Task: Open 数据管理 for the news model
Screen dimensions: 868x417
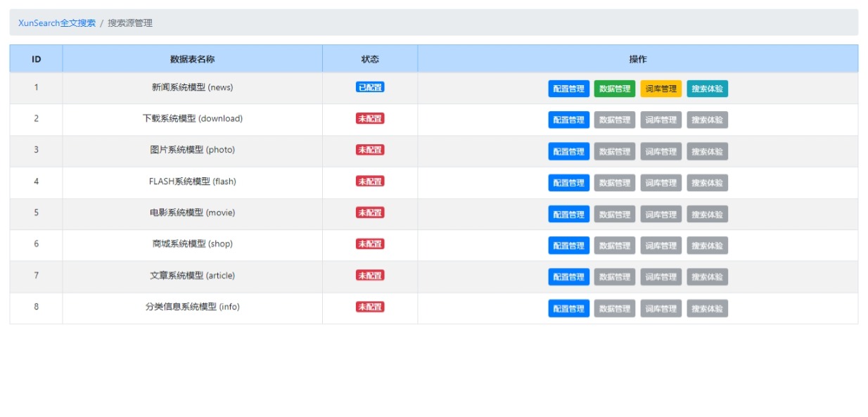Action: [615, 89]
